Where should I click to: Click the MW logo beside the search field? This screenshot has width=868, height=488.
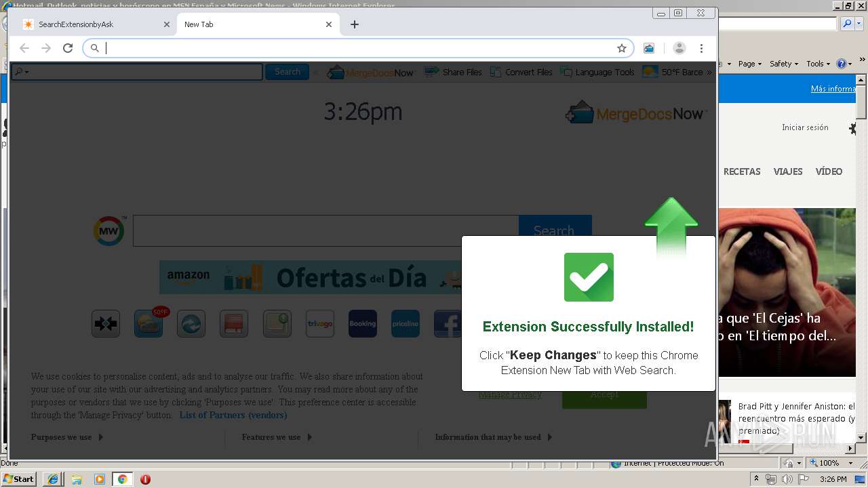108,231
